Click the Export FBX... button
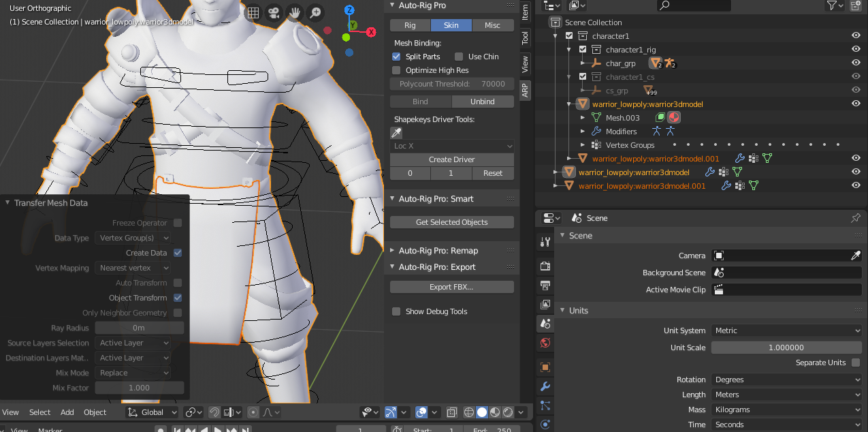This screenshot has width=868, height=432. click(x=452, y=287)
